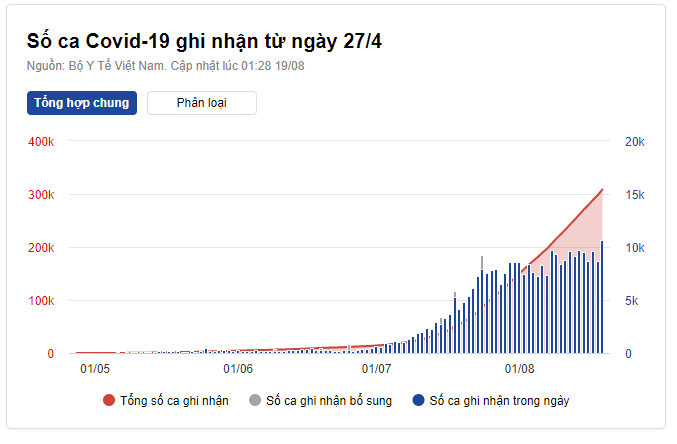Click the 01/06 date label
This screenshot has width=677, height=444.
238,369
